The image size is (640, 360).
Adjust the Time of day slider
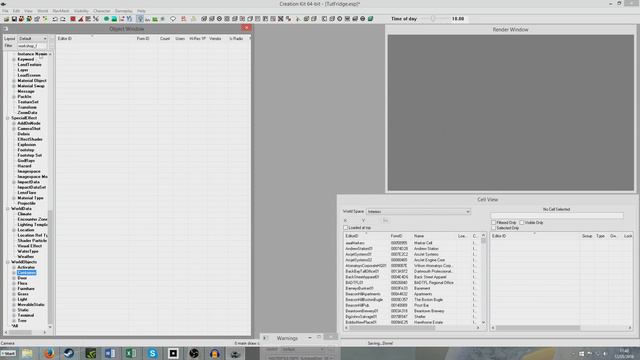click(433, 19)
